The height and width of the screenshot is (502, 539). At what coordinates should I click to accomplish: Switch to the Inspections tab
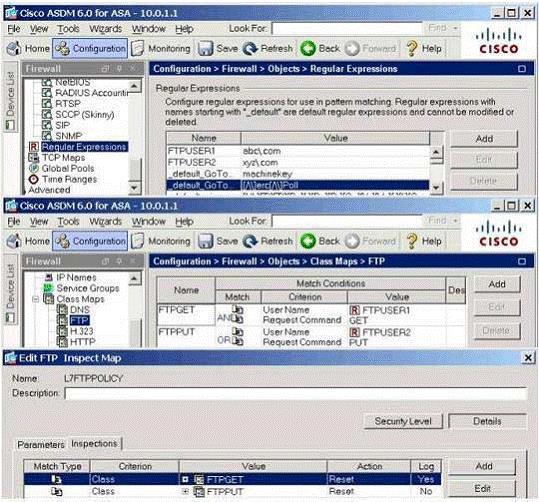[94, 444]
